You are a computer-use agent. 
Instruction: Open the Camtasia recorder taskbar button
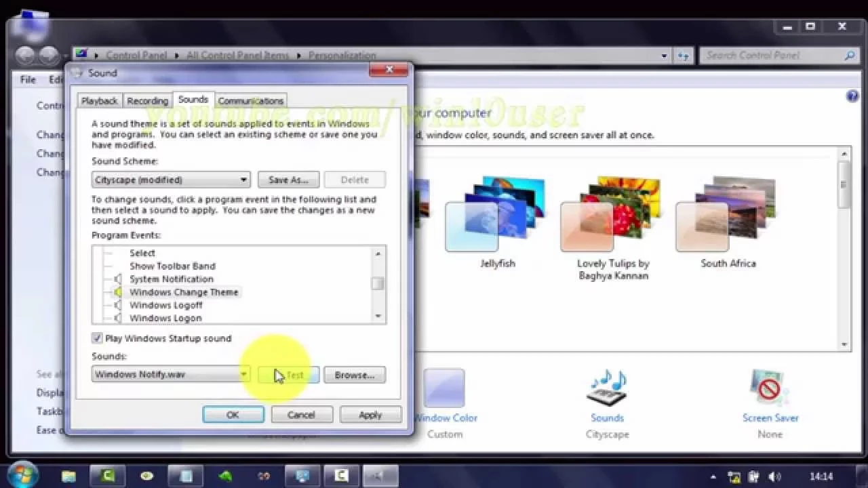pyautogui.click(x=341, y=476)
